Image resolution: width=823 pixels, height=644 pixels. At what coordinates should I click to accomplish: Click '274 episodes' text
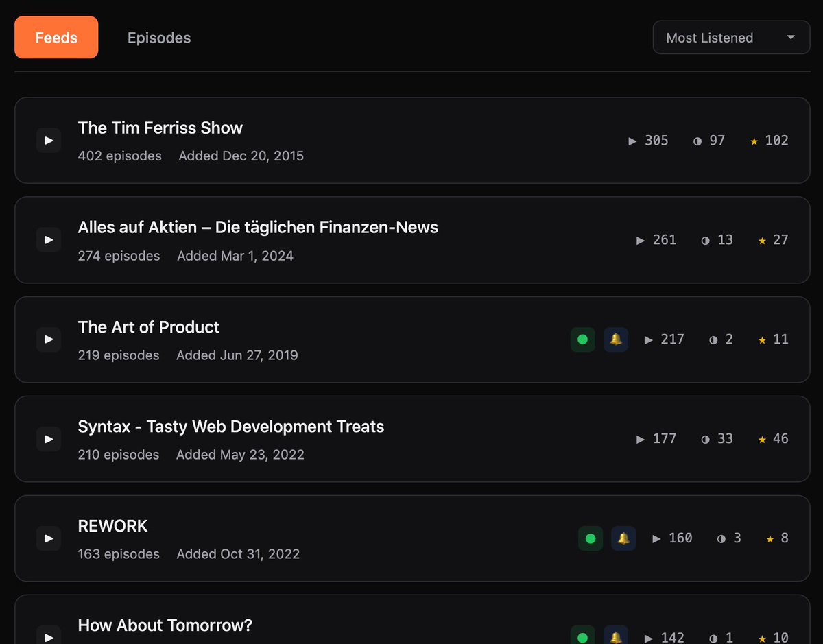point(119,256)
